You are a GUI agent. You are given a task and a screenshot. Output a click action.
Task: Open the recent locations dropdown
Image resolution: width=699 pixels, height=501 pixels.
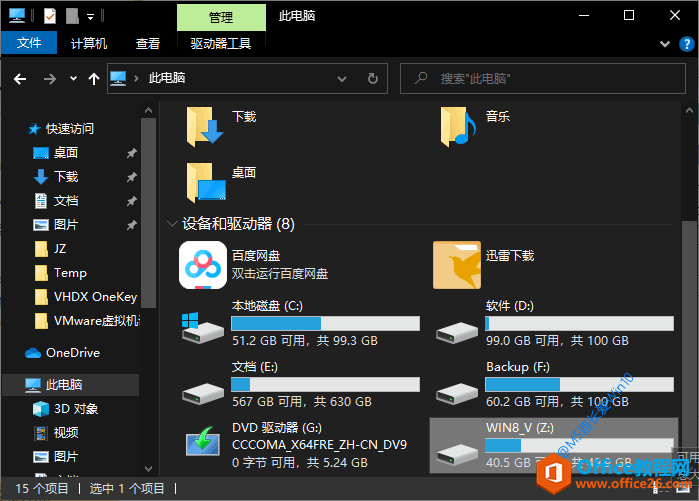tap(73, 79)
